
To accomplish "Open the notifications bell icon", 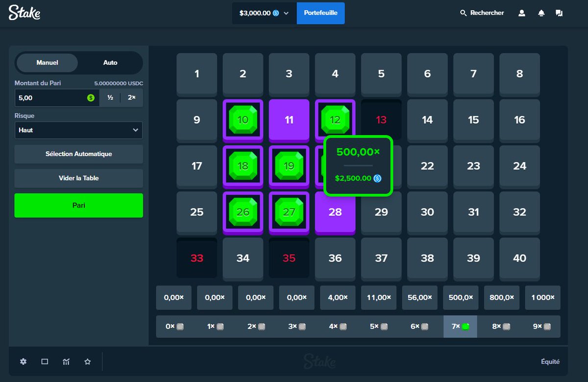I will click(x=541, y=13).
